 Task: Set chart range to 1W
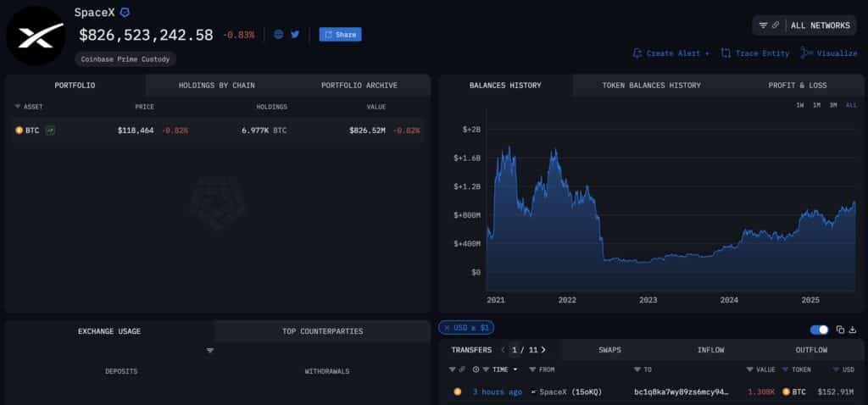click(800, 105)
